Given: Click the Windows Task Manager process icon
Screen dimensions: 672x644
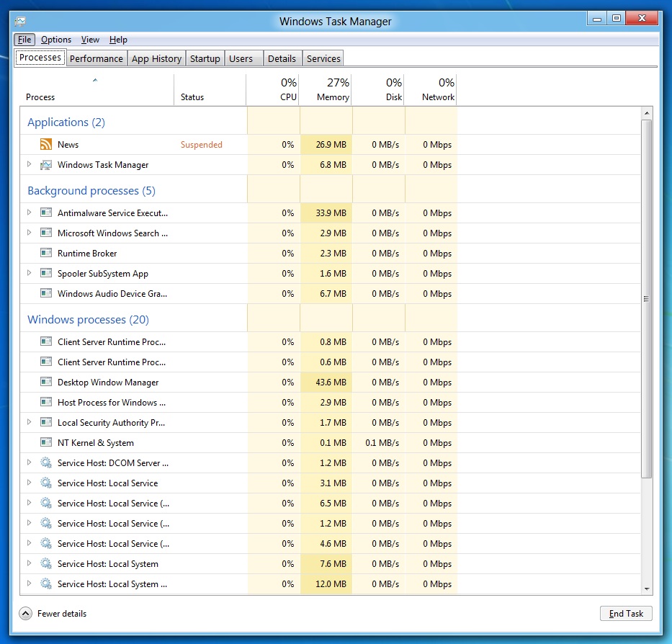Looking at the screenshot, I should point(46,165).
